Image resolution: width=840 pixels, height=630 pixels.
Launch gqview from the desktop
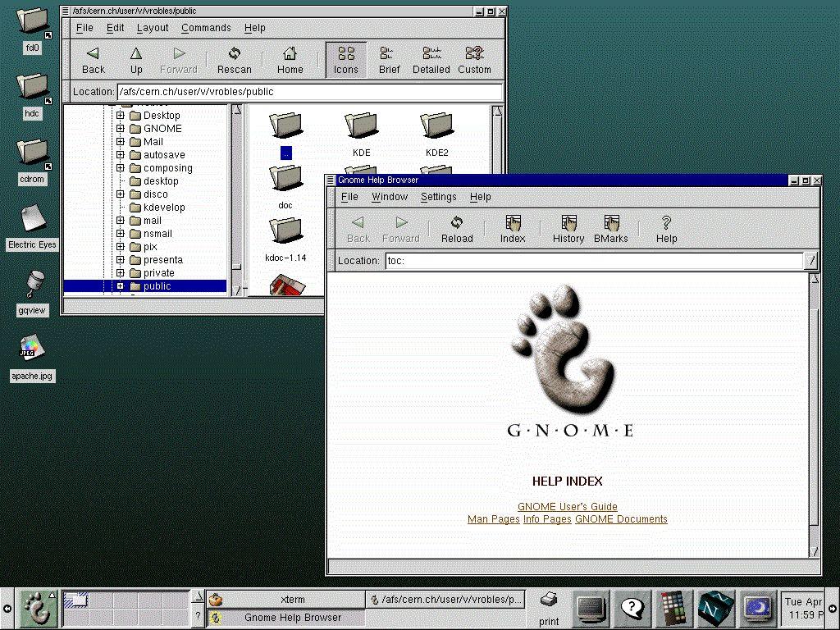(32, 293)
